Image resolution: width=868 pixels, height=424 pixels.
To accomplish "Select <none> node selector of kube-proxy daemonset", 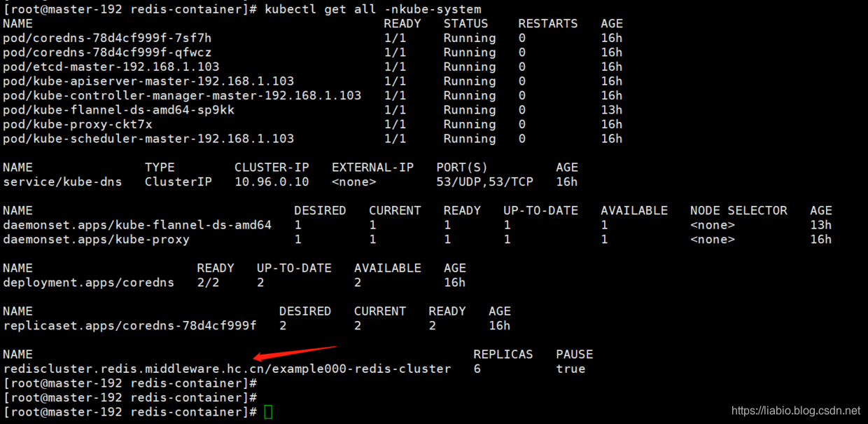I will click(713, 239).
